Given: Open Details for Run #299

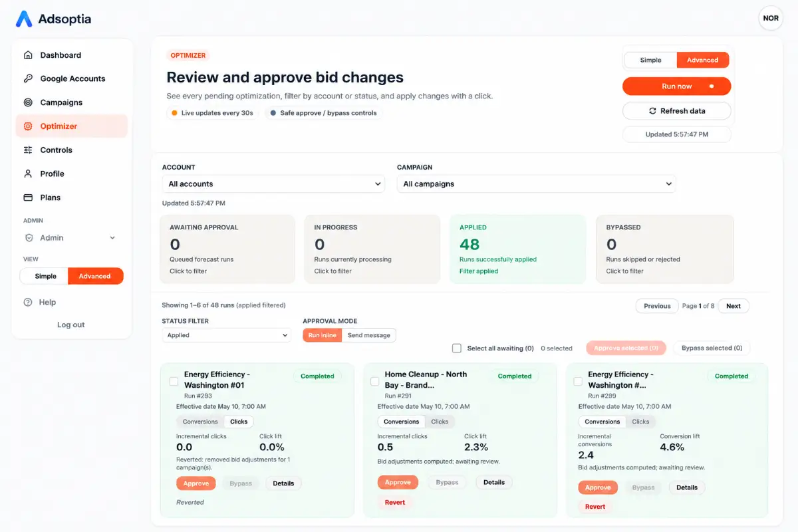Looking at the screenshot, I should click(x=687, y=487).
